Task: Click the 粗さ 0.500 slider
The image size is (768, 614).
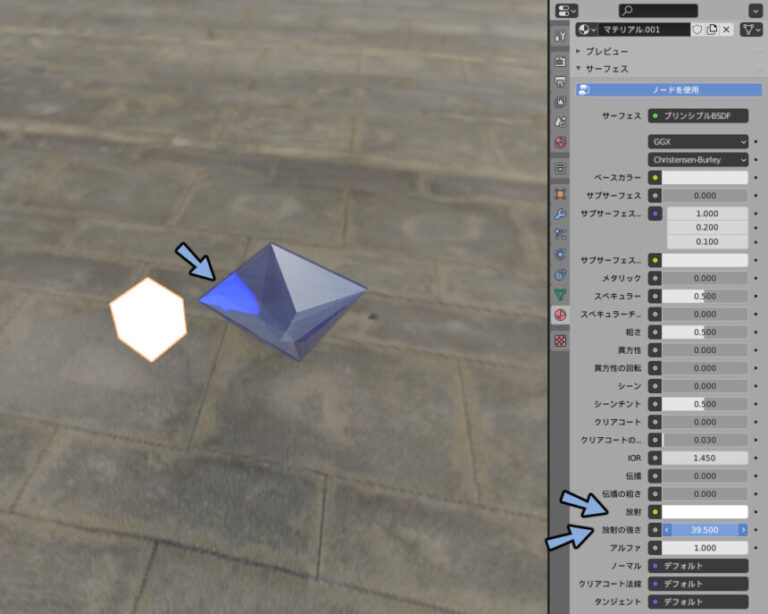Action: point(705,332)
